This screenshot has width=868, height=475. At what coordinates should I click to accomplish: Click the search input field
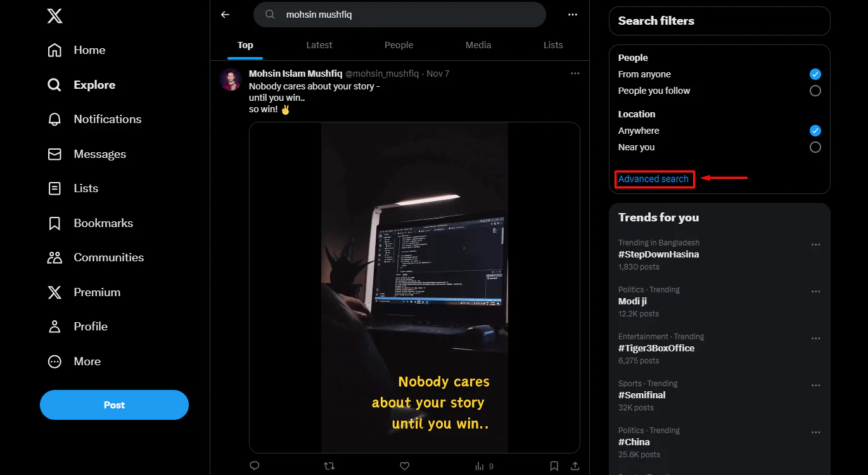(x=405, y=15)
